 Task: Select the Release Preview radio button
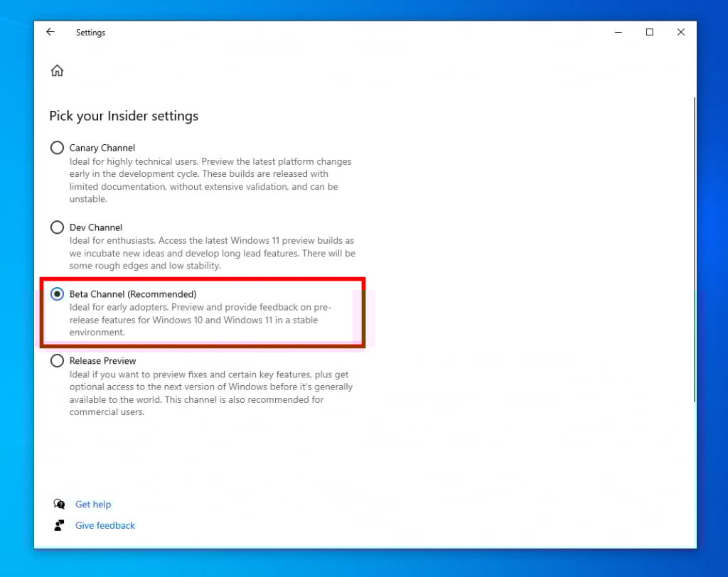pyautogui.click(x=57, y=361)
